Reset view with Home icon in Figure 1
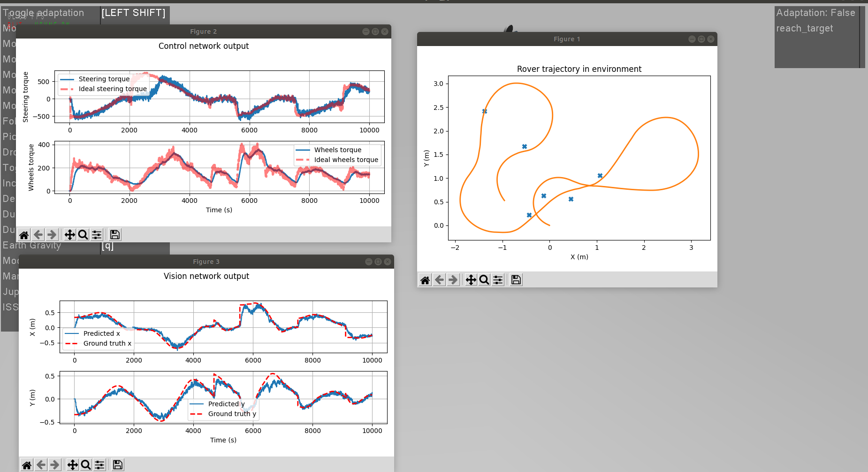868x472 pixels. [x=425, y=280]
